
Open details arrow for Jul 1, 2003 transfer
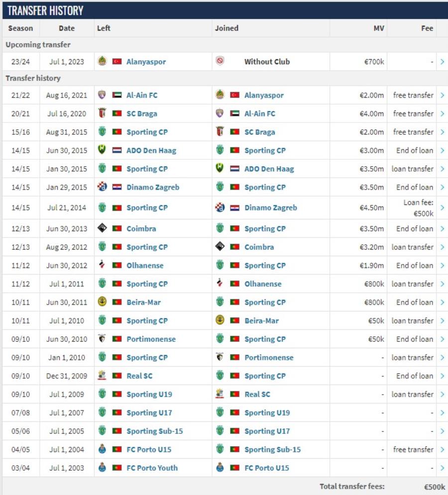443,468
